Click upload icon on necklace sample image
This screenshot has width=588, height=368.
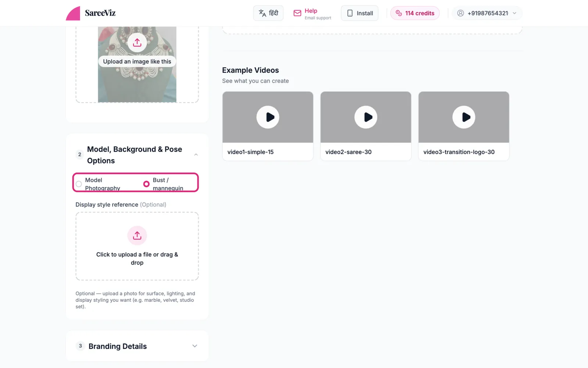[137, 43]
